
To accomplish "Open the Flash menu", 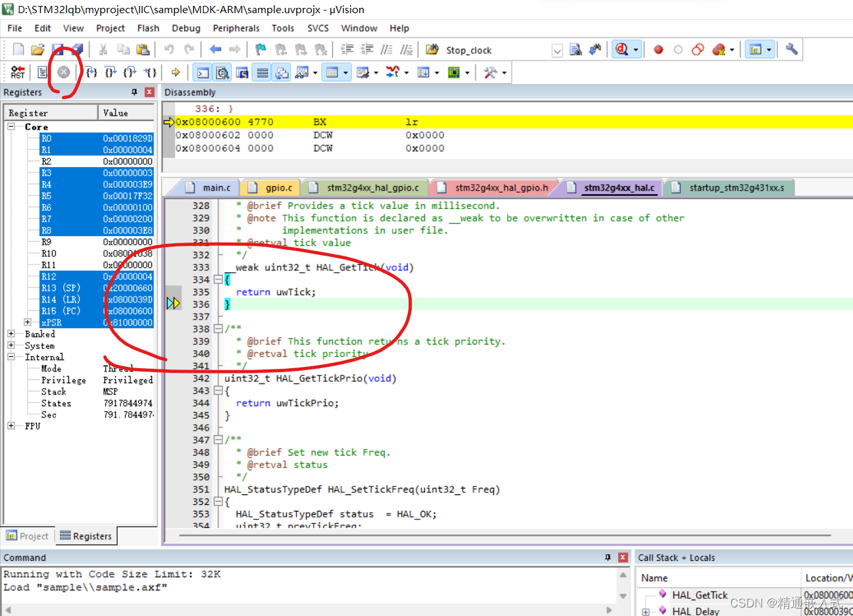I will pos(148,28).
